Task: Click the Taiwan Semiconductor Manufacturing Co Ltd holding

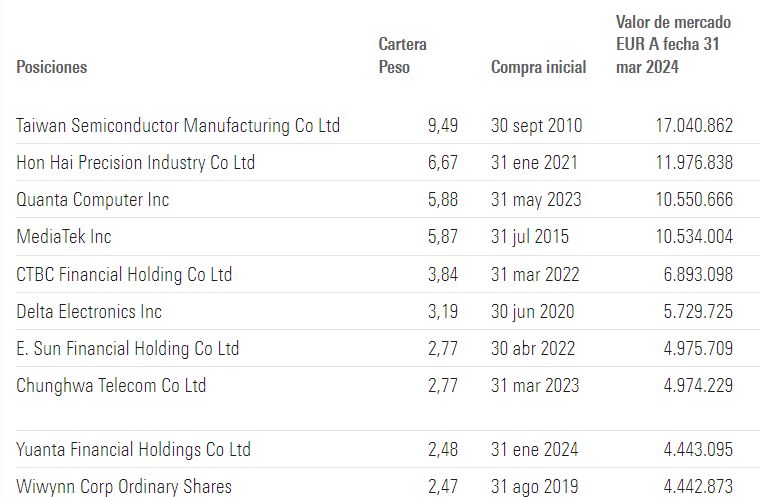Action: tap(178, 126)
